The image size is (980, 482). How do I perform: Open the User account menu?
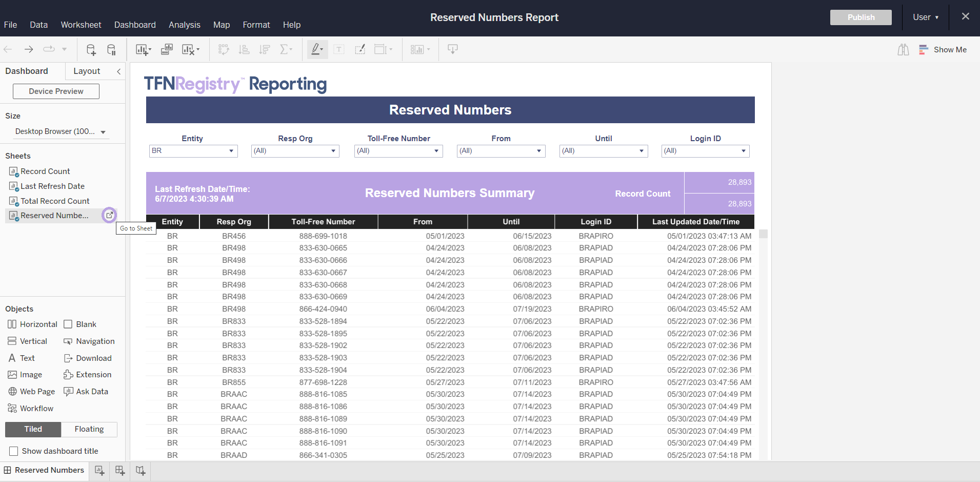(926, 17)
